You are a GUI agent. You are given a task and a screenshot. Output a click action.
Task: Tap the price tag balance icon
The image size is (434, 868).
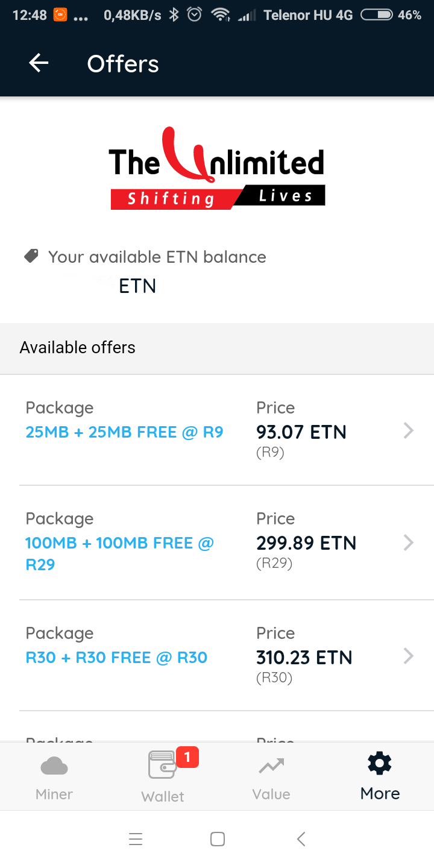31,256
